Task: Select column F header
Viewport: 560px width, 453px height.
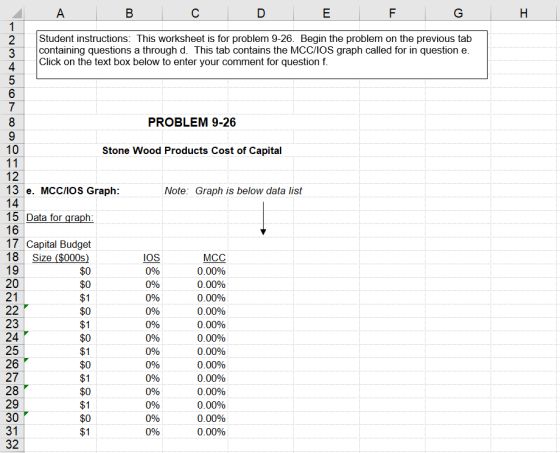Action: [x=392, y=13]
